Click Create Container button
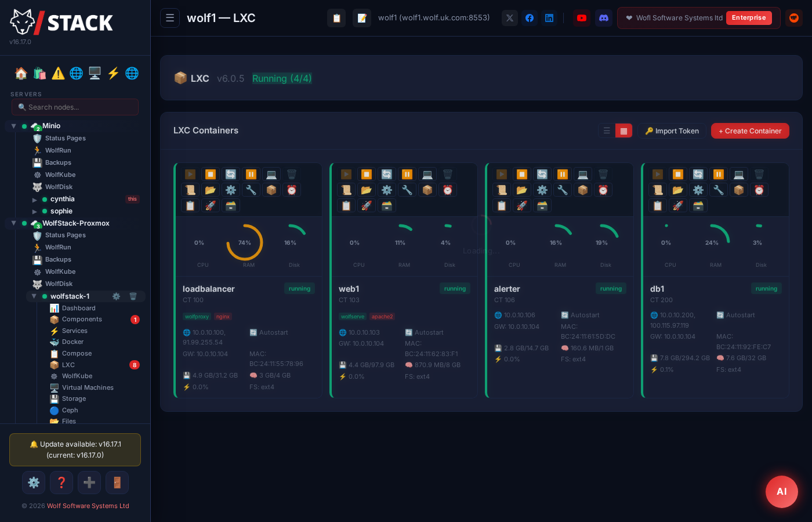Viewport: 812px width, 522px height. (x=750, y=131)
